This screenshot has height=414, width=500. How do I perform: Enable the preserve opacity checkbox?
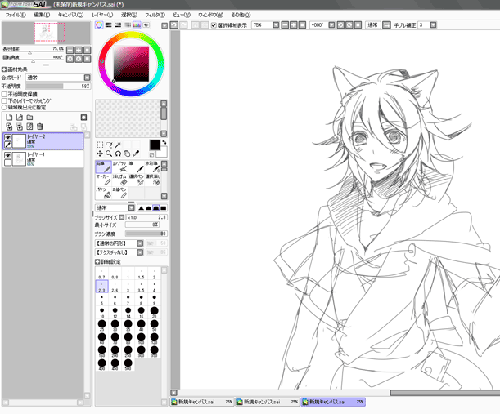(4, 94)
